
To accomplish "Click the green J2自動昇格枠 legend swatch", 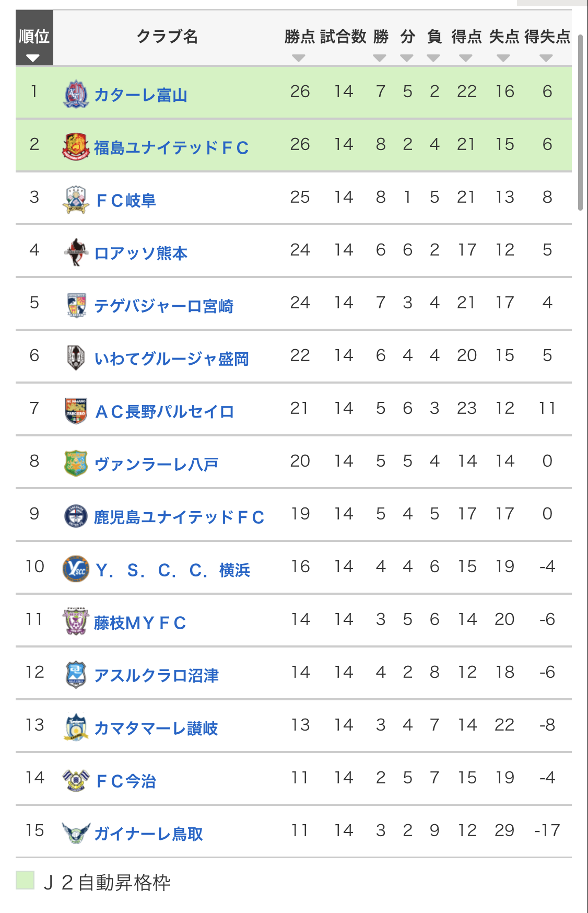I will (x=25, y=880).
